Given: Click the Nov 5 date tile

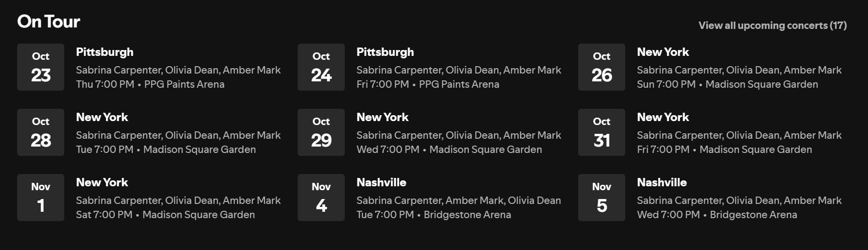Looking at the screenshot, I should tap(602, 198).
